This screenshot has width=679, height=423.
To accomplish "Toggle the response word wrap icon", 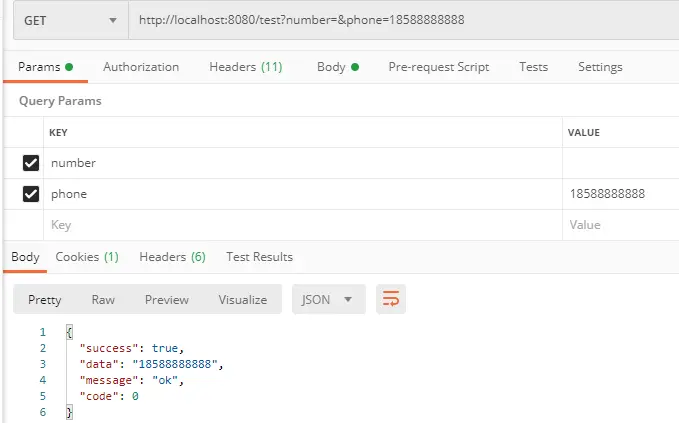I will (x=391, y=299).
